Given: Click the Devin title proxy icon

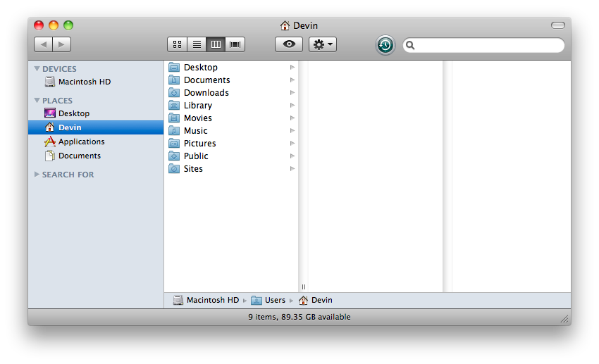Looking at the screenshot, I should (x=285, y=25).
